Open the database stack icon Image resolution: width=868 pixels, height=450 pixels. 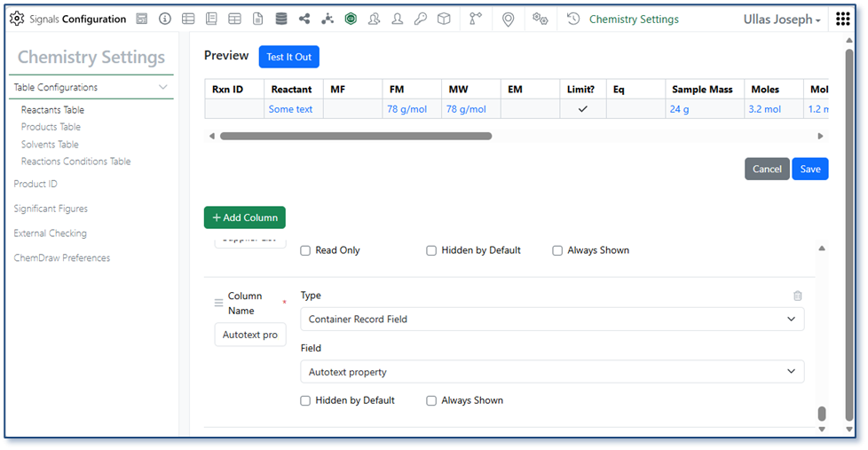[x=281, y=19]
